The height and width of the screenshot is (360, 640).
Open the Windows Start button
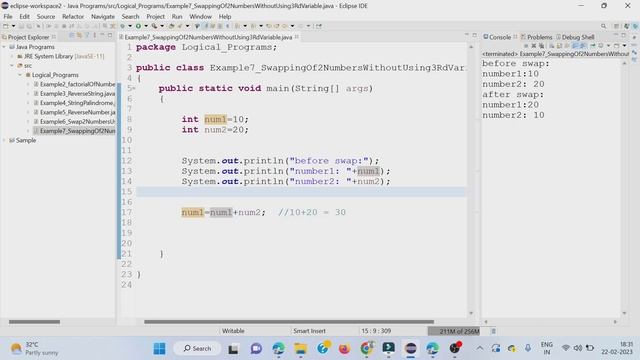click(x=159, y=349)
